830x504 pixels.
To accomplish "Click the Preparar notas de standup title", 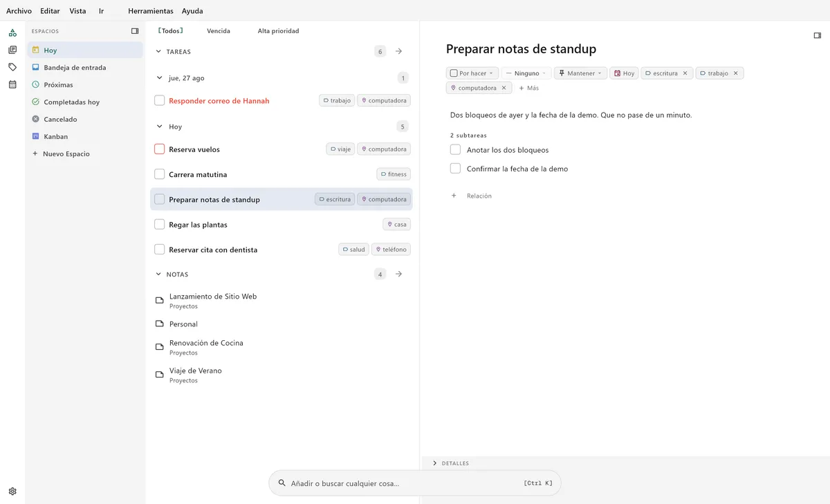I will pyautogui.click(x=521, y=49).
